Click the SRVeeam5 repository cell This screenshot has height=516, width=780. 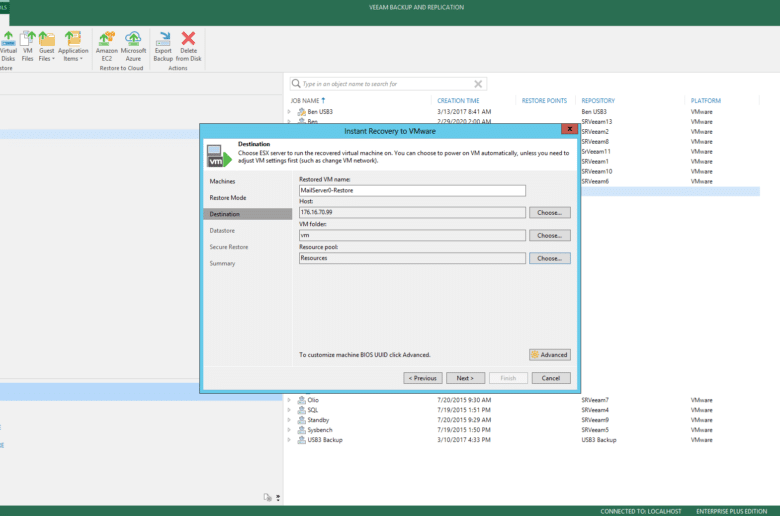tap(595, 430)
